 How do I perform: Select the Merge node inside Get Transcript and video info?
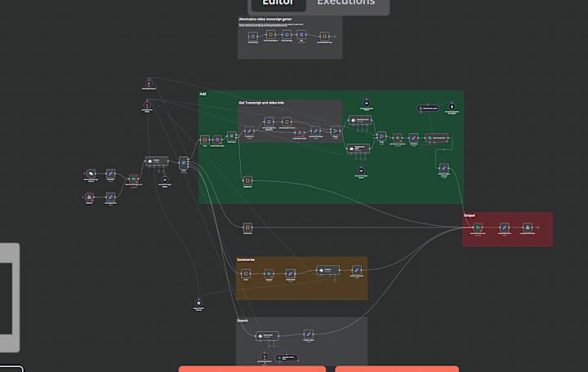pos(336,131)
